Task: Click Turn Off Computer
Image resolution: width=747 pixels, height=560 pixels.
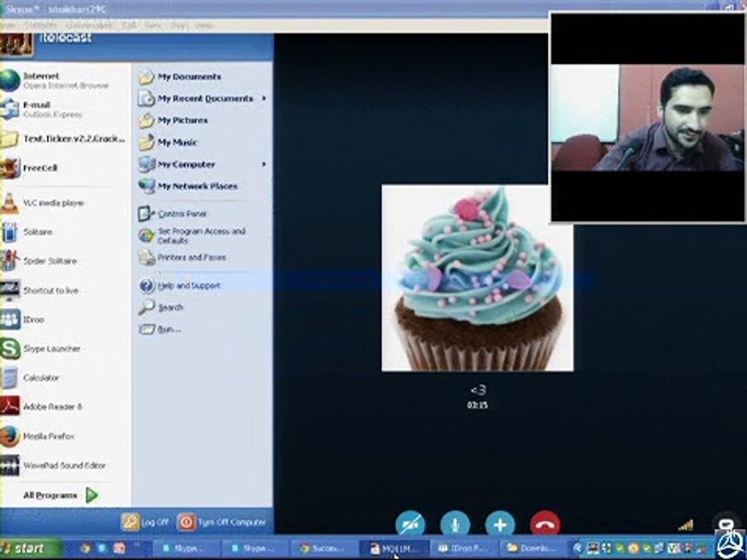Action: (x=222, y=523)
